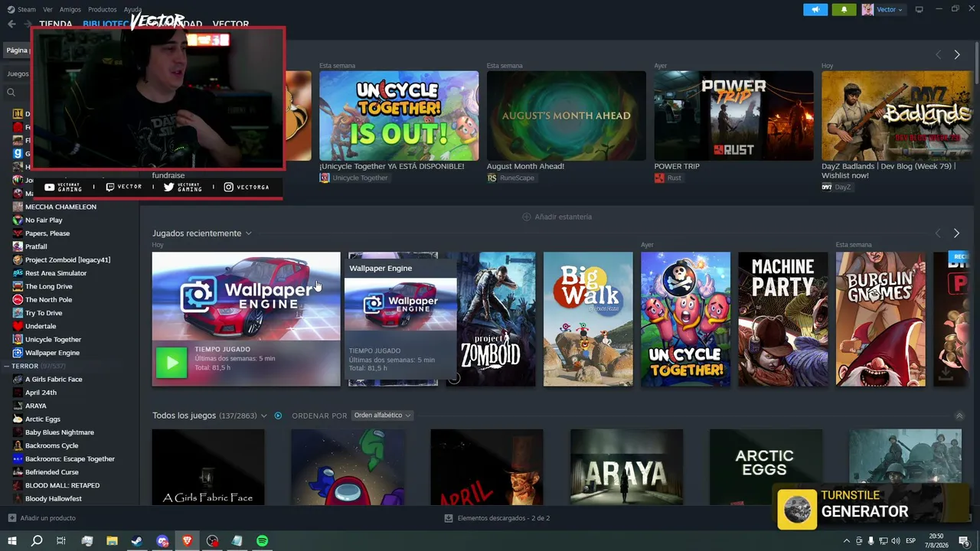This screenshot has width=980, height=551.
Task: Open the Steam taskbar icon
Action: 137,541
